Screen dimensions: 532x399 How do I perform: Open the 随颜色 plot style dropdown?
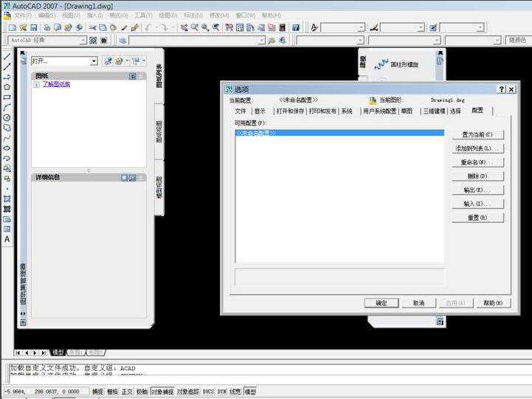coord(518,41)
